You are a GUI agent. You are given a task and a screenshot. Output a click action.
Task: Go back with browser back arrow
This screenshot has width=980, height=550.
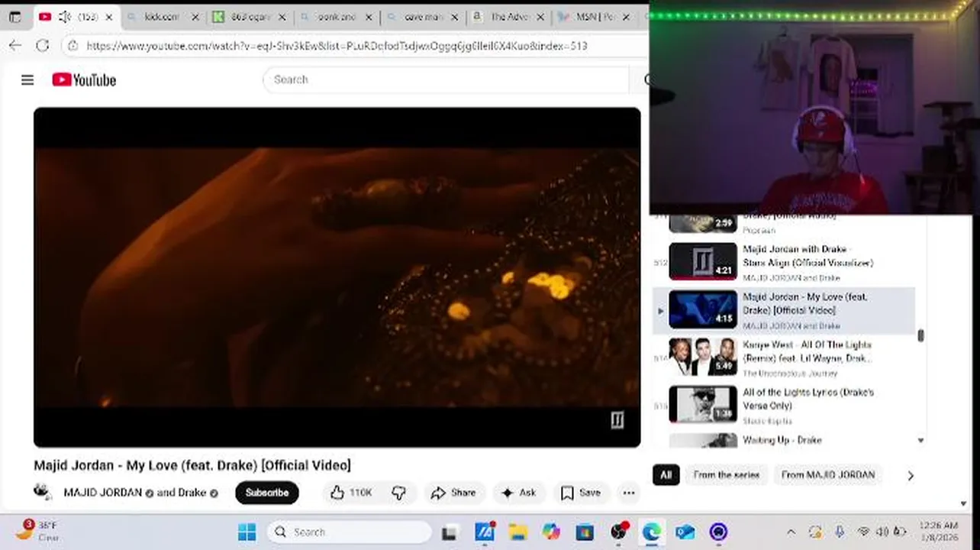(15, 46)
